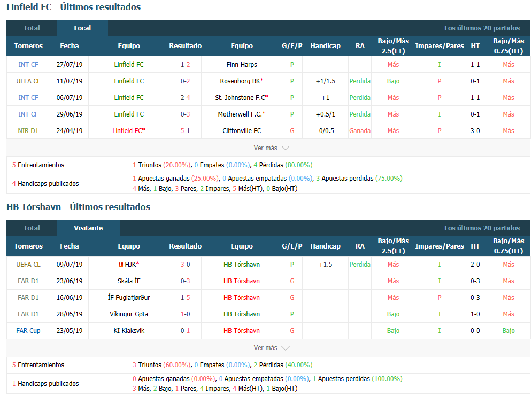Image resolution: width=532 pixels, height=395 pixels.
Task: Open the KI Klaksvik team link
Action: pos(129,331)
